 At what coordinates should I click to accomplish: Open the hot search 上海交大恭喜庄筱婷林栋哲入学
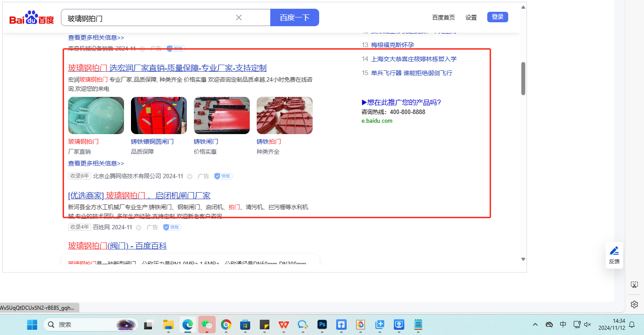click(x=414, y=59)
